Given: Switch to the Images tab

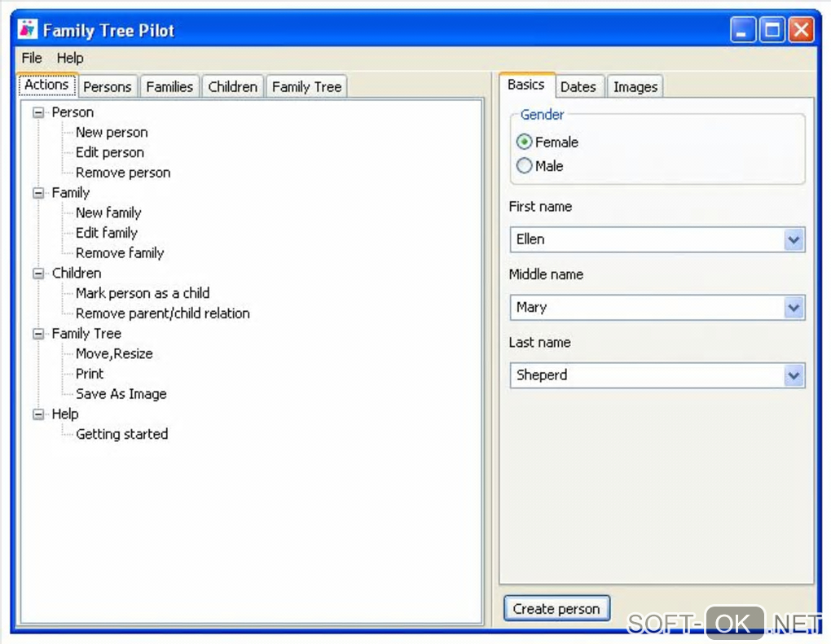Looking at the screenshot, I should [635, 86].
